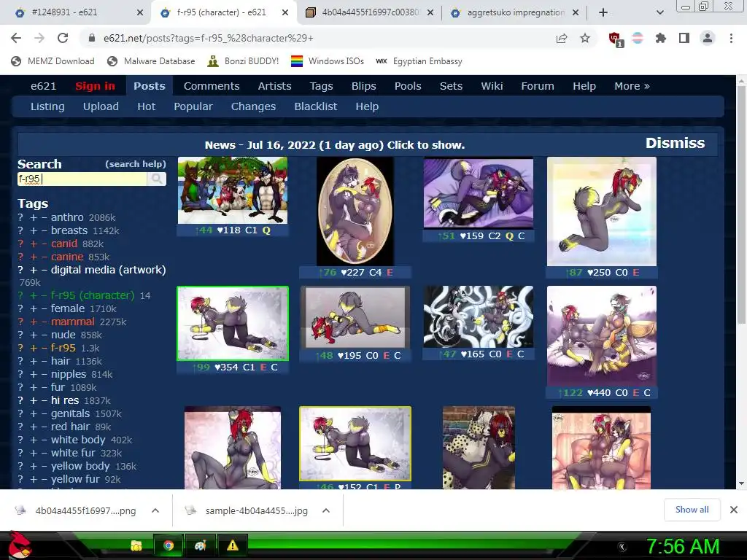
Task: Click the '−' next to the 'breasts' tag
Action: tap(44, 231)
